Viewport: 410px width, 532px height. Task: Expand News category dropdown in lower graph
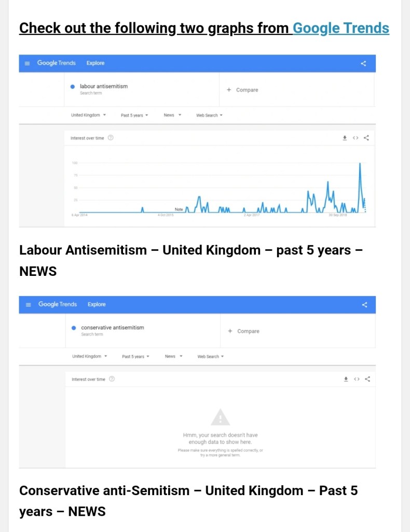tap(173, 356)
